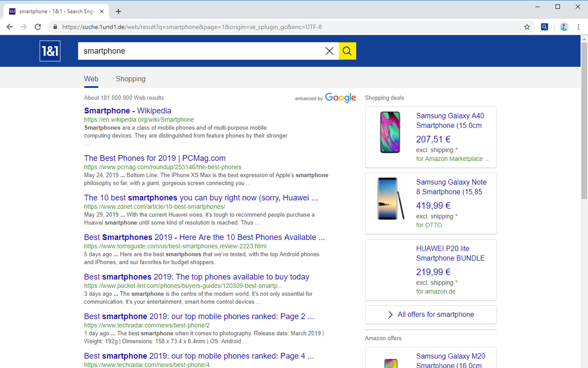Click the browser forward arrow
This screenshot has height=368, width=588.
pos(24,27)
